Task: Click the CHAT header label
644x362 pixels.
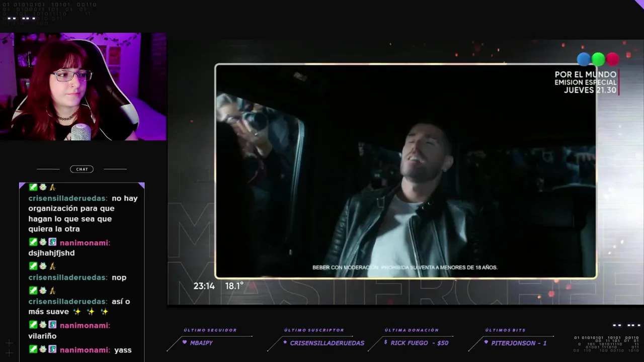Action: 82,169
